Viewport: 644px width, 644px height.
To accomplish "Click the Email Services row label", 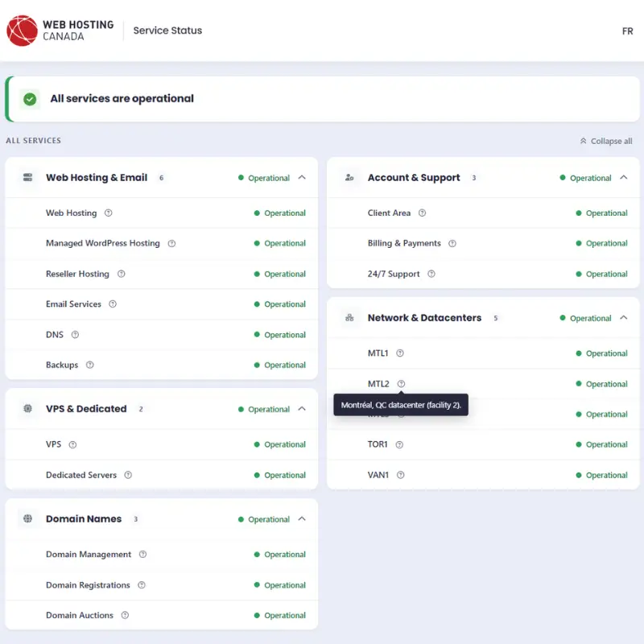I will (x=73, y=304).
